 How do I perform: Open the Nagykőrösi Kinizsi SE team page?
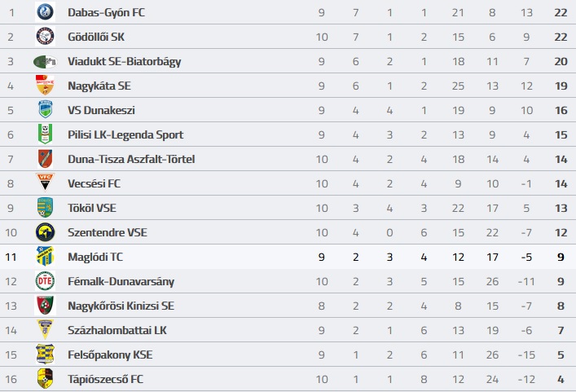click(x=121, y=306)
